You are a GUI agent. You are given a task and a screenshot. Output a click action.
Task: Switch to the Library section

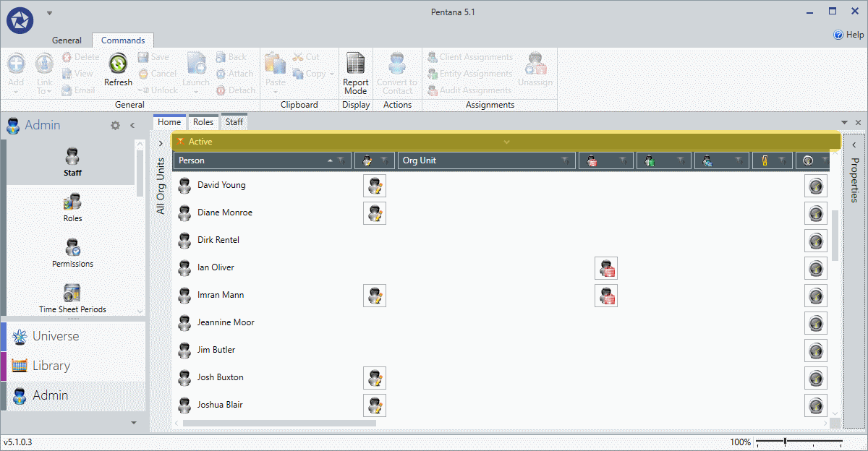pos(72,366)
